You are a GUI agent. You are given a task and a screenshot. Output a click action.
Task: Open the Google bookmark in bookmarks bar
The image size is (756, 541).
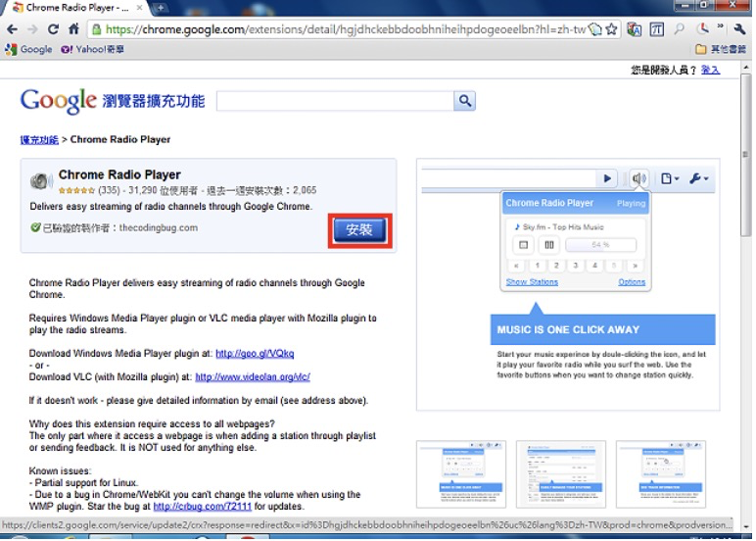point(29,49)
